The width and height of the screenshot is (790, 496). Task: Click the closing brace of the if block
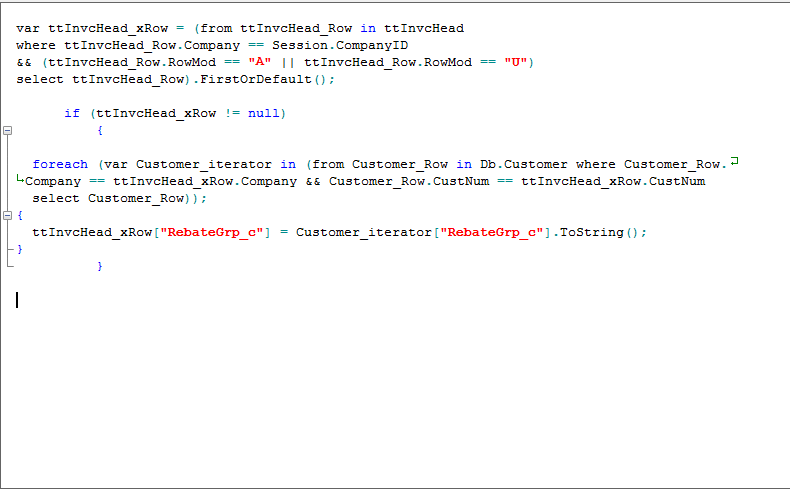pyautogui.click(x=100, y=266)
